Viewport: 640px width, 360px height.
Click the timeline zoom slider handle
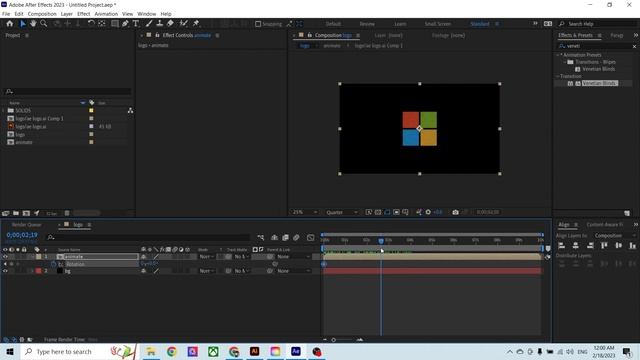pyautogui.click(x=333, y=340)
